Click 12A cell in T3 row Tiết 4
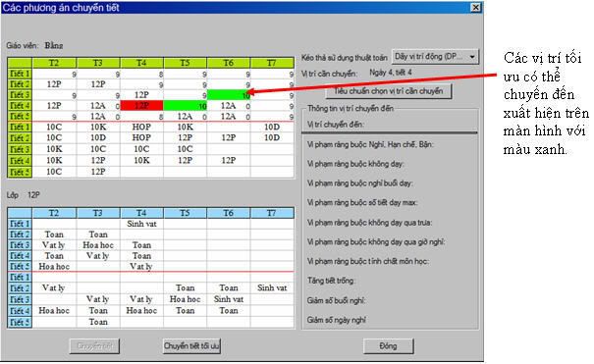Image resolution: width=594 pixels, height=364 pixels. coord(98,106)
